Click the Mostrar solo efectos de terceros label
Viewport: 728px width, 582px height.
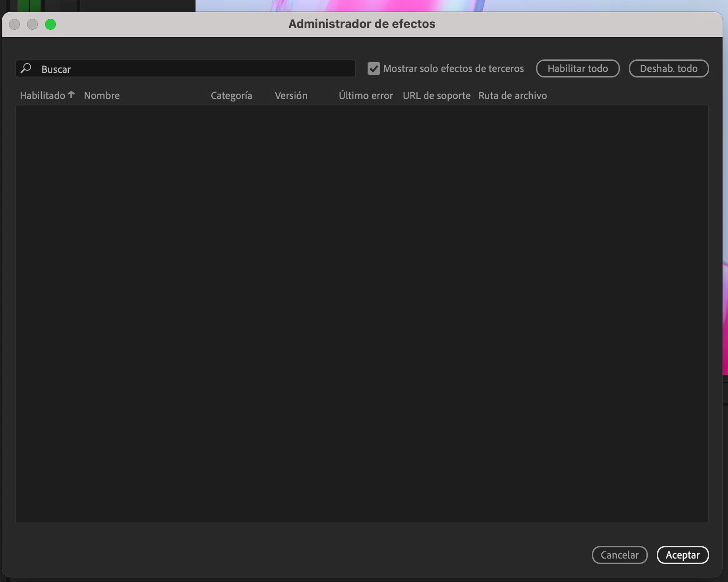453,68
